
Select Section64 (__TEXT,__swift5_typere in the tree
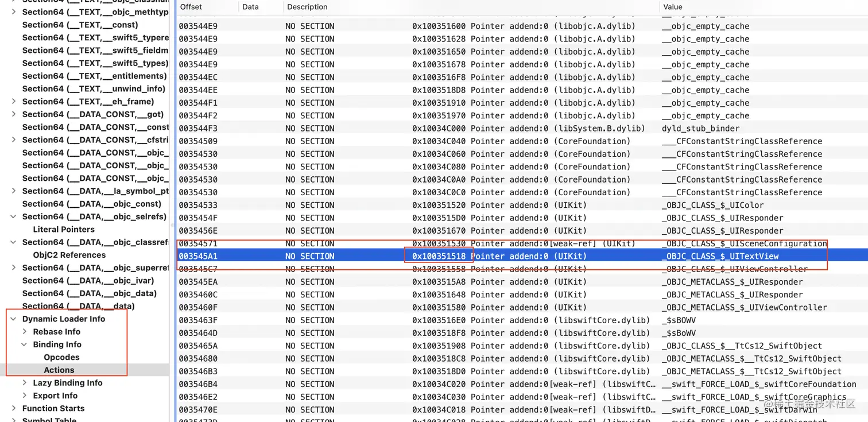[x=95, y=37]
